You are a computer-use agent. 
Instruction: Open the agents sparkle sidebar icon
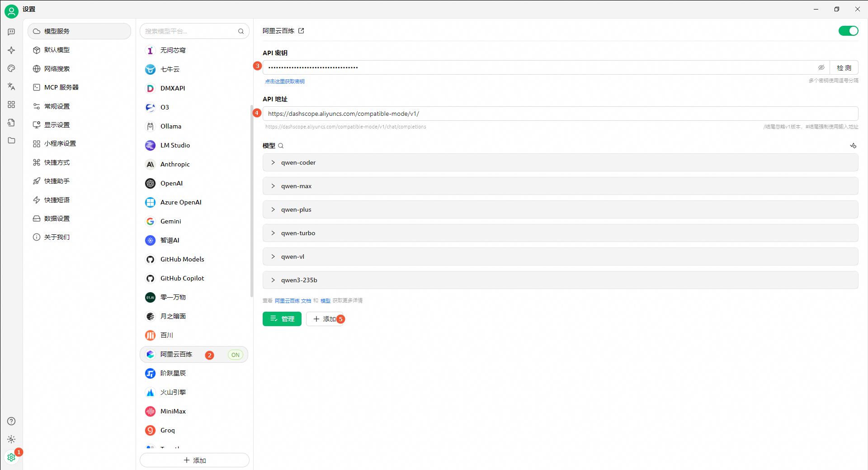(11, 50)
